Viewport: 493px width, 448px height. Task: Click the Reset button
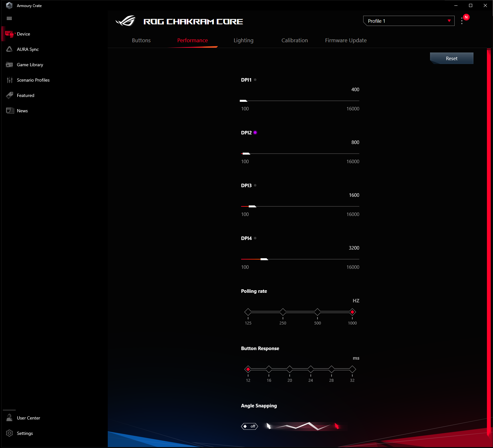(452, 58)
